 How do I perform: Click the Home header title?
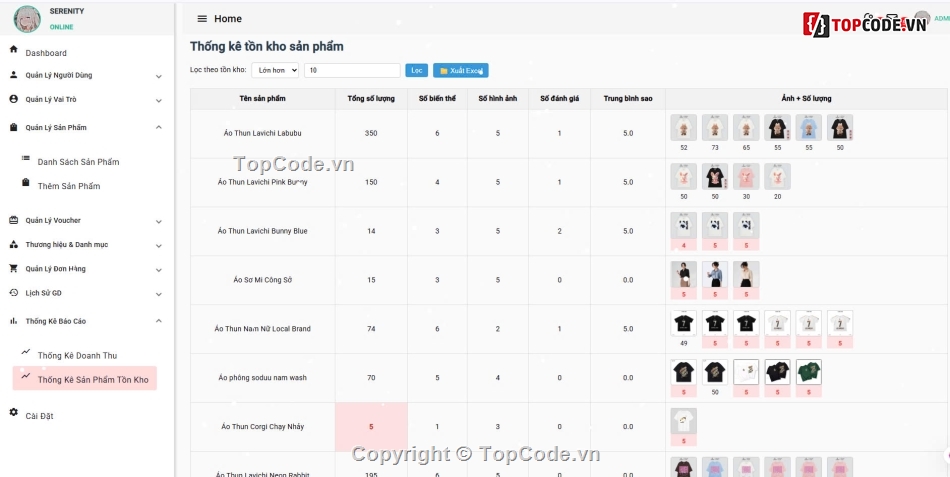coord(228,19)
